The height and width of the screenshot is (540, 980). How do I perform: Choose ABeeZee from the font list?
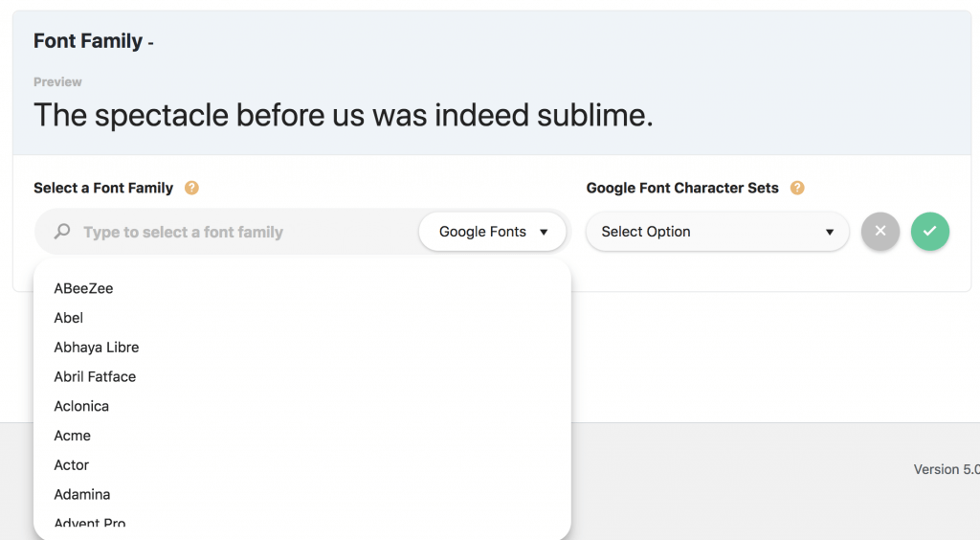[84, 288]
